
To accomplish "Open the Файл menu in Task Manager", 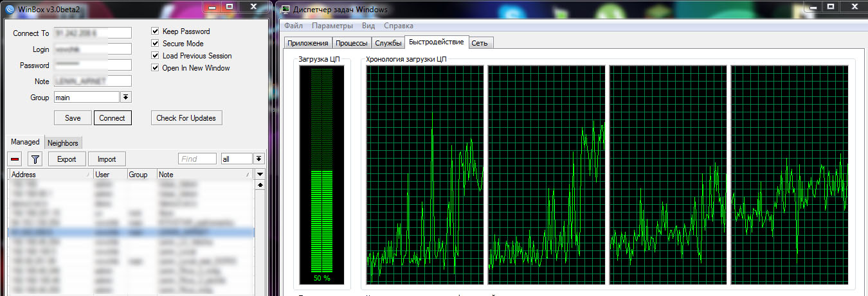I will click(x=293, y=26).
